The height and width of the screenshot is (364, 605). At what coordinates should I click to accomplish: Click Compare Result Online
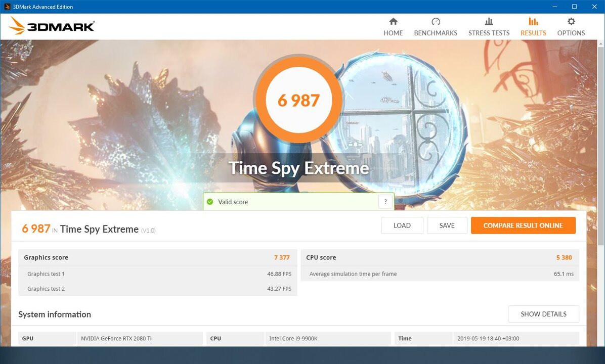tap(523, 225)
